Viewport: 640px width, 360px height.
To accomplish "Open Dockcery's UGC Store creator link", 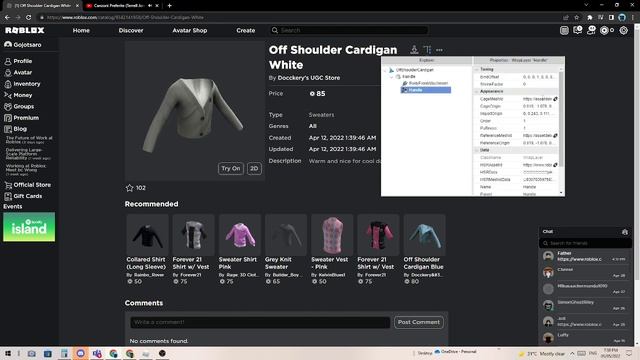I will point(309,78).
